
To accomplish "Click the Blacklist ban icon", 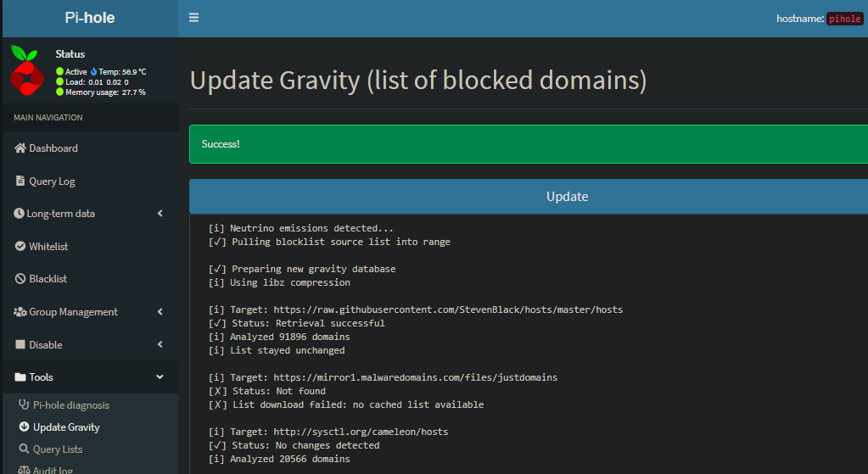I will point(20,279).
